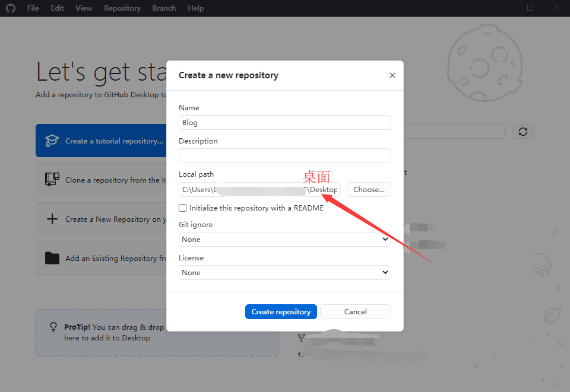Screen dimensions: 570x392
Task: Open the Branch menu
Action: (x=164, y=8)
